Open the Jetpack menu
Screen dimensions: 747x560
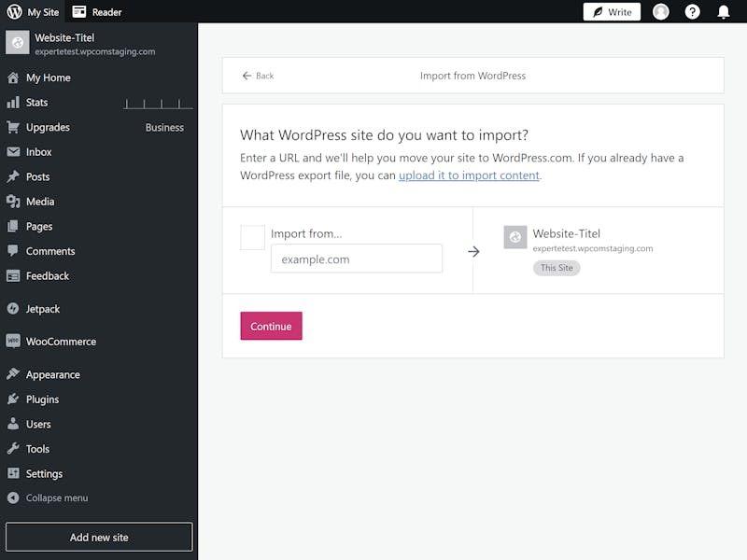(43, 309)
